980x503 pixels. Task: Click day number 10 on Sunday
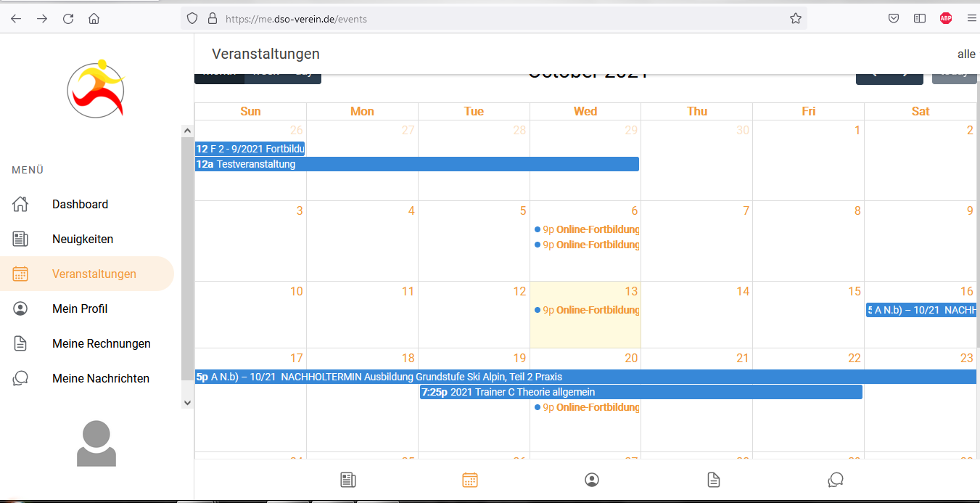(x=296, y=291)
